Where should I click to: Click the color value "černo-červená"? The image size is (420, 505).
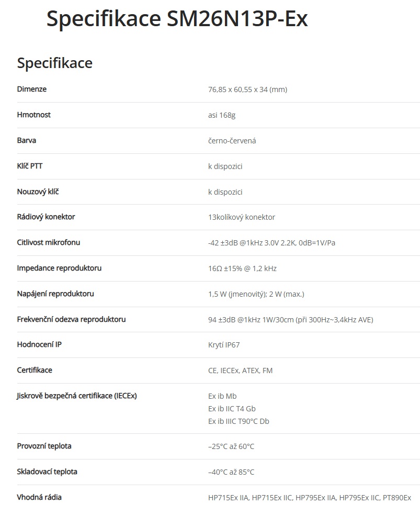coord(232,141)
